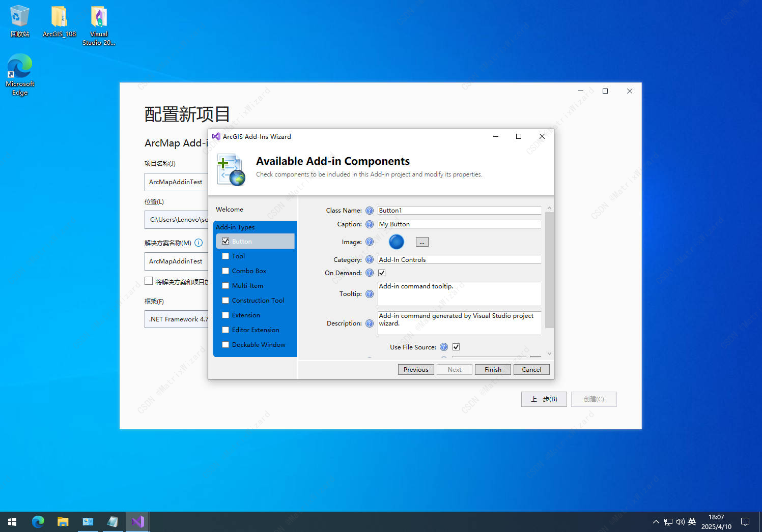Click the Finish button

tap(493, 370)
